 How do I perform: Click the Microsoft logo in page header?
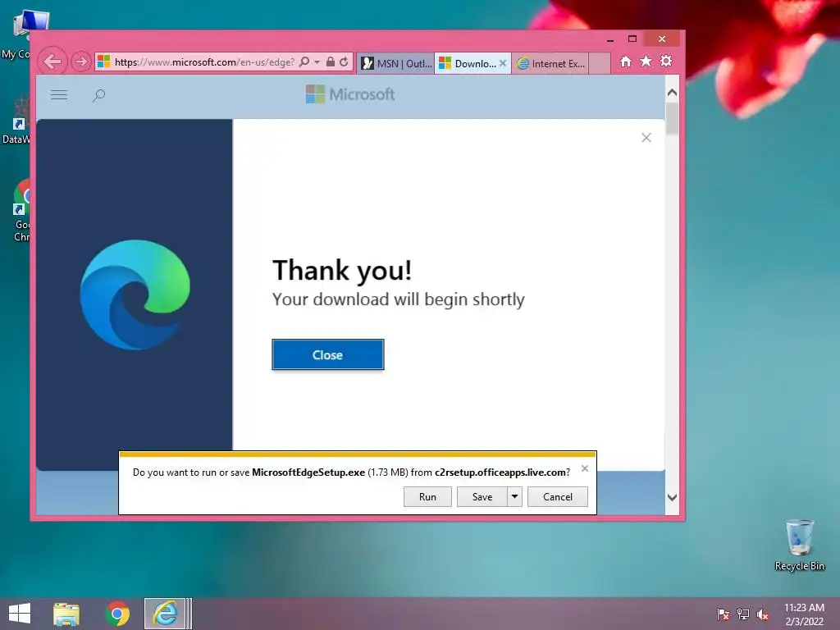(350, 94)
